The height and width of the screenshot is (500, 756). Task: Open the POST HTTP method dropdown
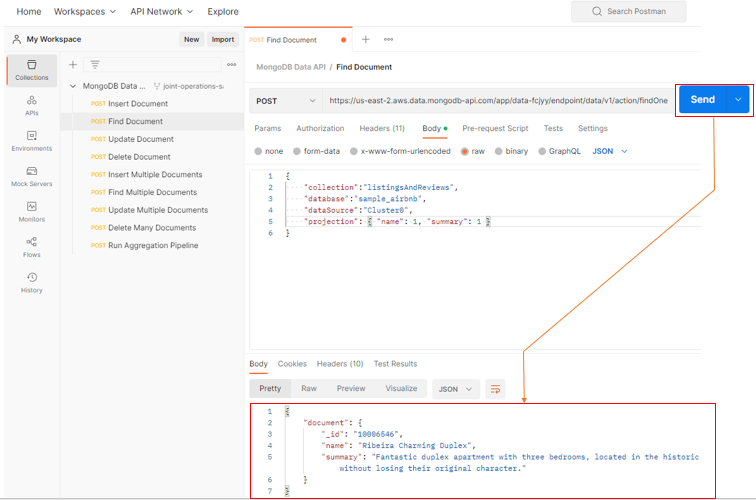tap(285, 101)
